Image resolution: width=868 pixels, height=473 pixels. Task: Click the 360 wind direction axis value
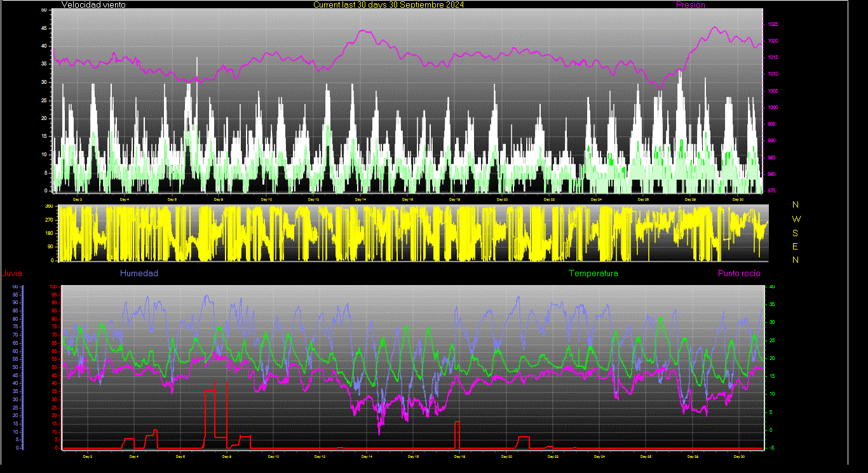click(48, 206)
